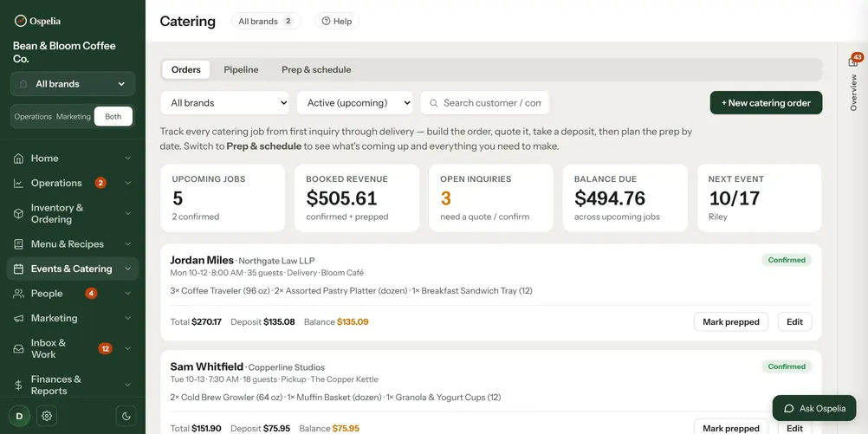The image size is (868, 434).
Task: Click the search customer input field
Action: tap(484, 103)
